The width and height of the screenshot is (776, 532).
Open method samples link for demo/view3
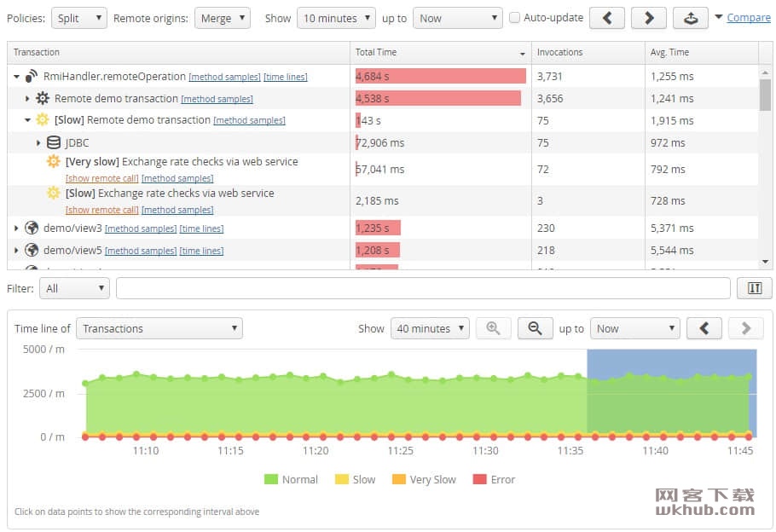(141, 228)
